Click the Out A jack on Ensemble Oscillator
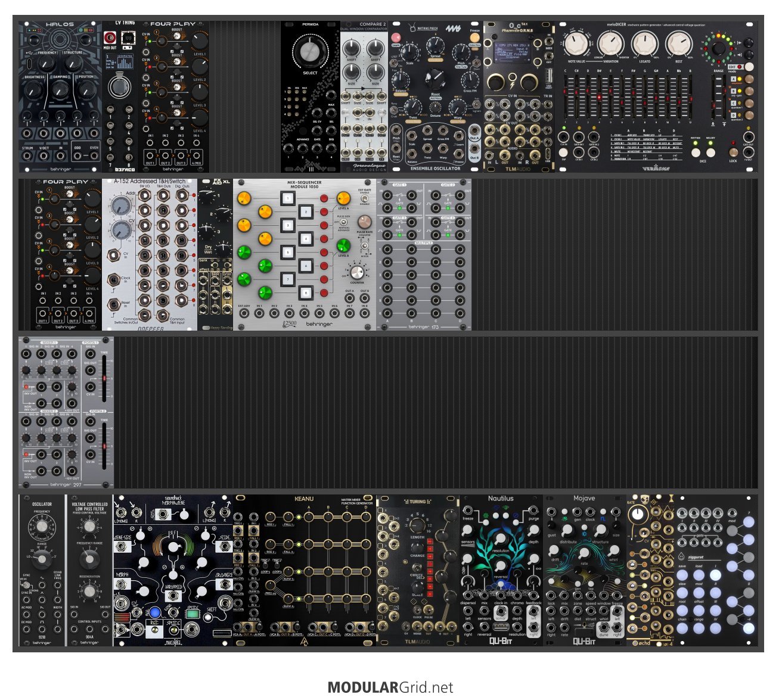The height and width of the screenshot is (700, 782). (x=474, y=130)
